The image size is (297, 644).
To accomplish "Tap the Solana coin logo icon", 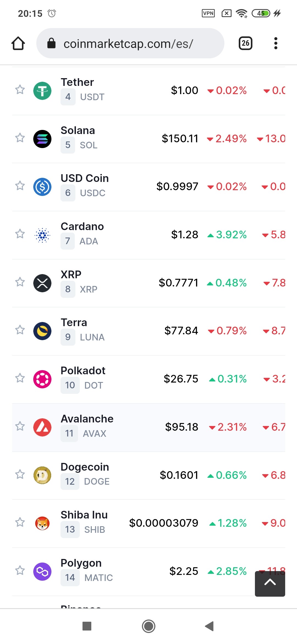I will (42, 139).
